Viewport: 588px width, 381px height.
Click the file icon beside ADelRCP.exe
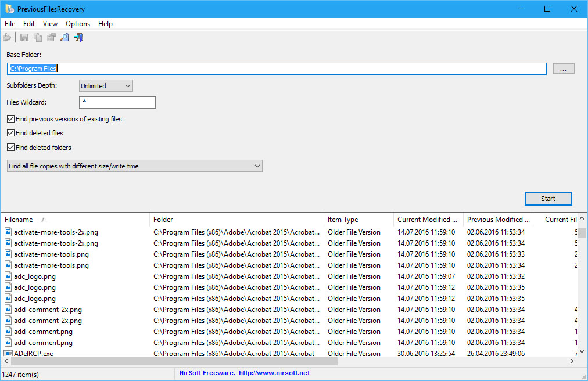coord(8,353)
